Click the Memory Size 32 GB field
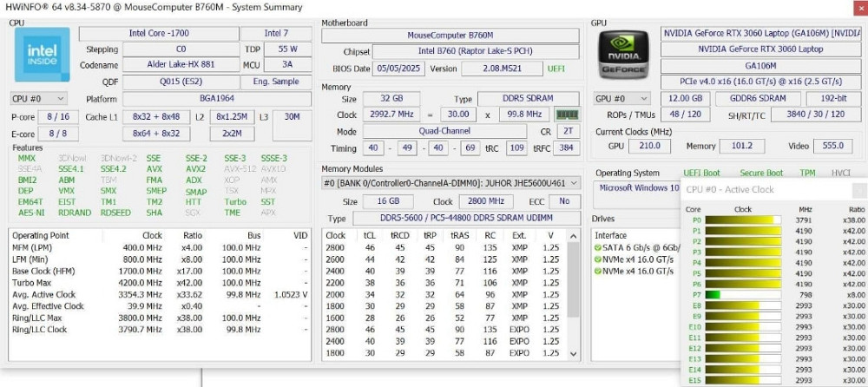 391,99
